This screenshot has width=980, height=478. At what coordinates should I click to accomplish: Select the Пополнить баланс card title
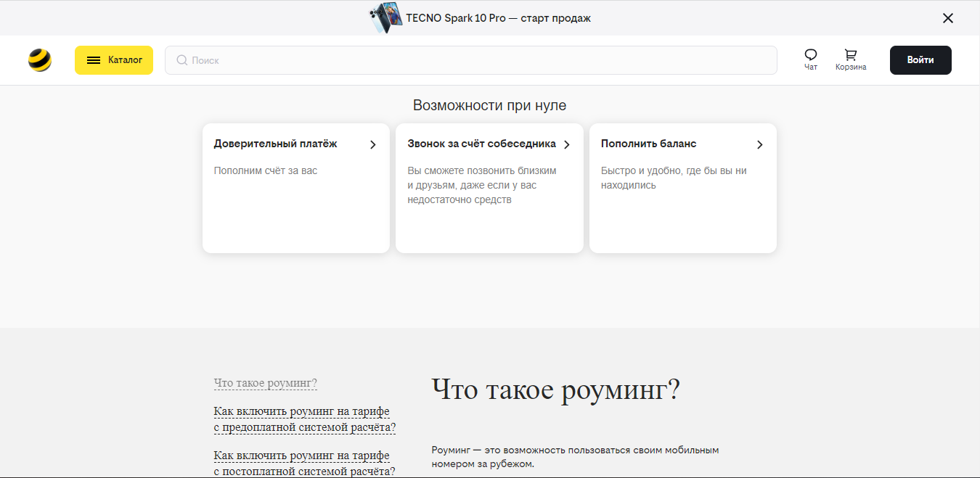648,144
